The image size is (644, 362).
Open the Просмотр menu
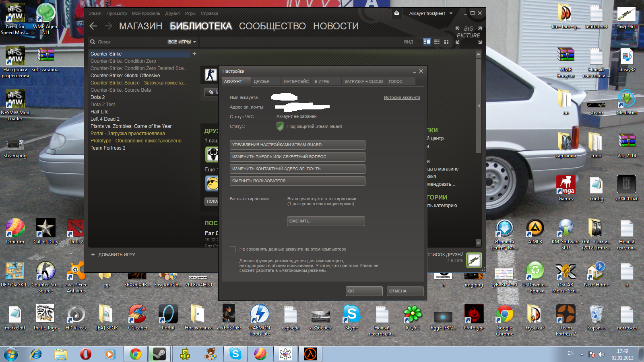(x=117, y=13)
